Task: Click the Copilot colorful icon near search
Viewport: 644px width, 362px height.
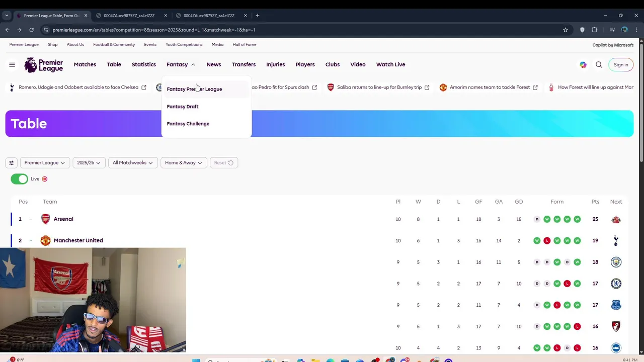Action: tap(583, 64)
